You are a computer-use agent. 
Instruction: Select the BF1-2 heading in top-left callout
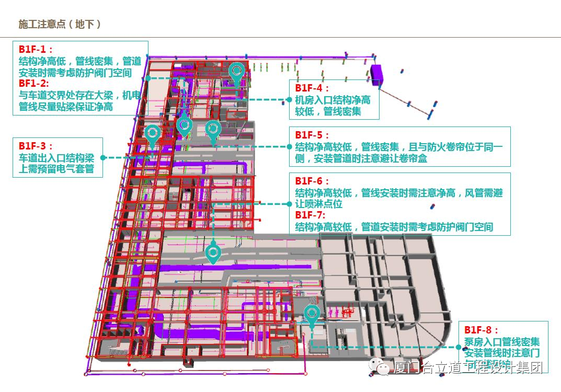(33, 84)
